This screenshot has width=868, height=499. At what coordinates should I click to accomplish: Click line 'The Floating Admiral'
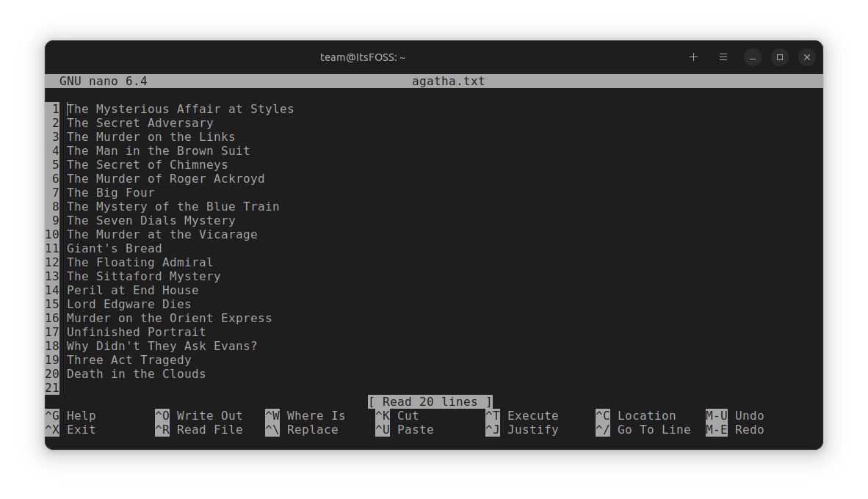coord(140,262)
